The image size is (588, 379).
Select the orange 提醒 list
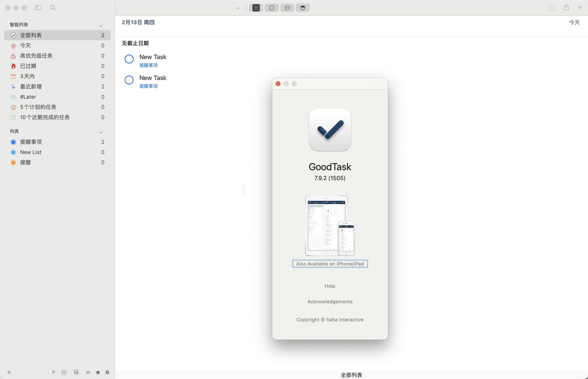coord(57,162)
